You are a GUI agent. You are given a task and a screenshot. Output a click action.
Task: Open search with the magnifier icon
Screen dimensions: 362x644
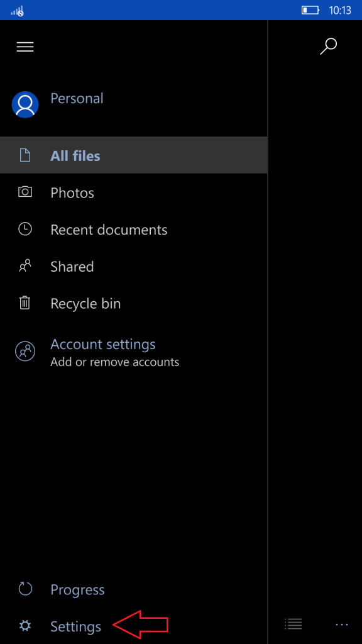328,47
